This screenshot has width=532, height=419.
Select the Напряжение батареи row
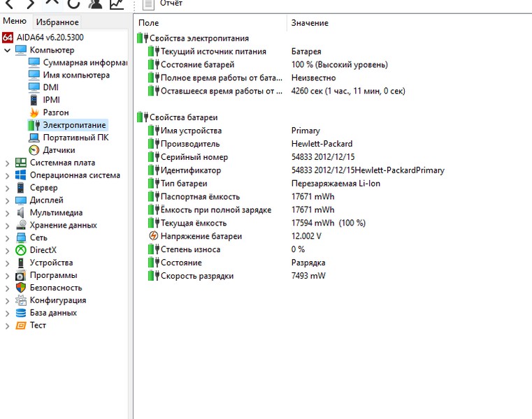[201, 237]
